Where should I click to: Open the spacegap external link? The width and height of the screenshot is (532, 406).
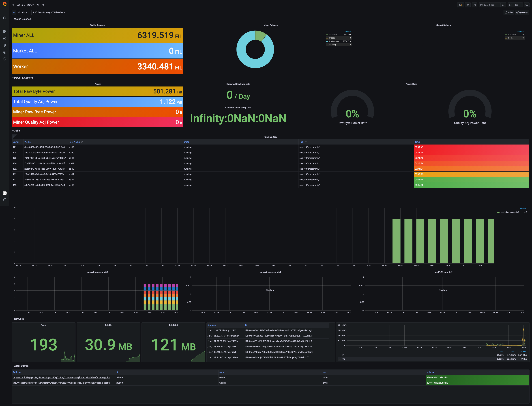coord(522,12)
